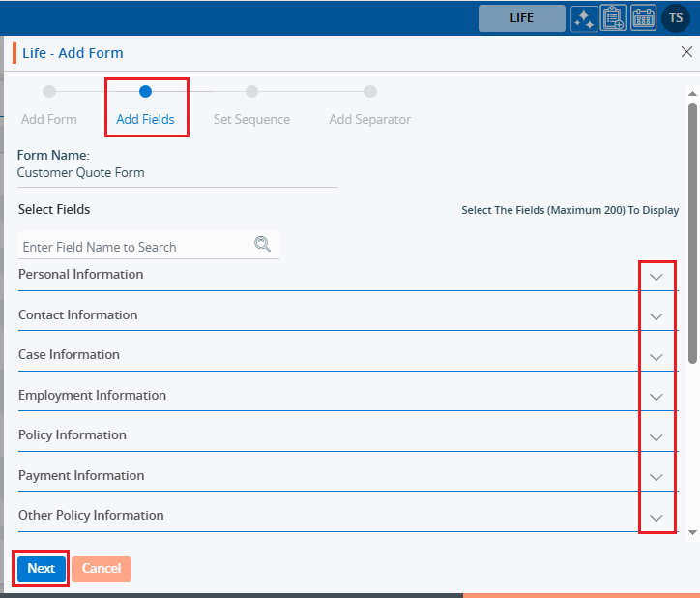Click the LIFE module button
Screen dimensions: 700x598
521,18
